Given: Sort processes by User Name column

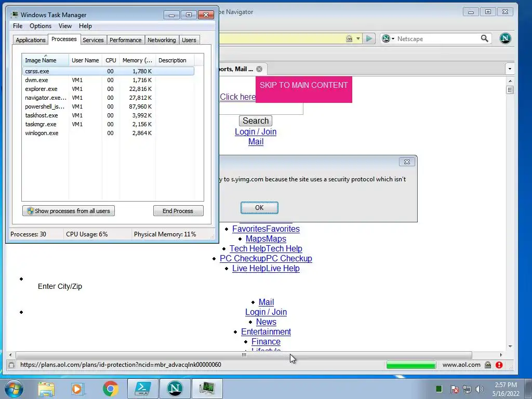Looking at the screenshot, I should [x=85, y=60].
